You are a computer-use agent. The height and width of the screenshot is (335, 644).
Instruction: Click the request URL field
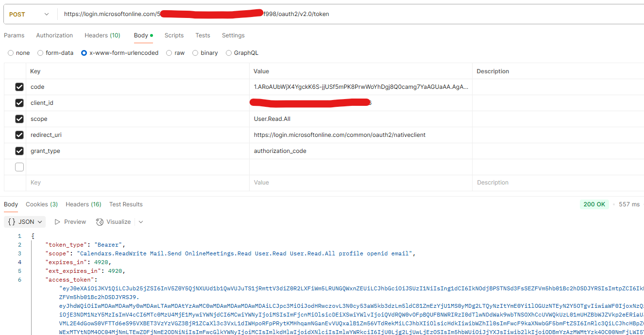350,14
